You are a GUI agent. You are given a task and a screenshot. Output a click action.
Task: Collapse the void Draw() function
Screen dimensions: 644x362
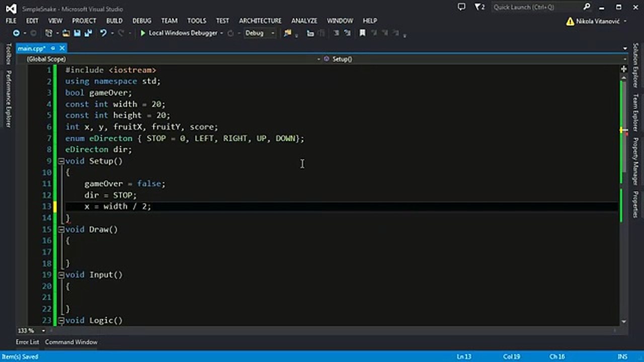61,229
